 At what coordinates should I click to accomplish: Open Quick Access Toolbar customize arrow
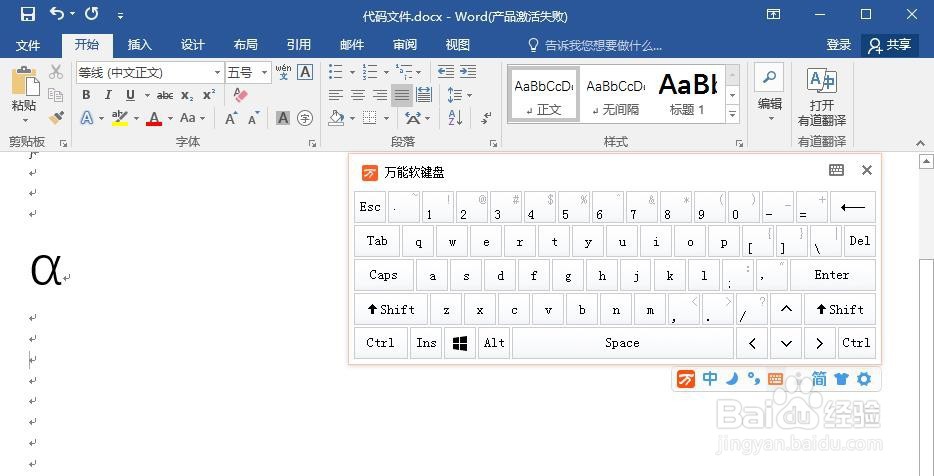(x=120, y=15)
